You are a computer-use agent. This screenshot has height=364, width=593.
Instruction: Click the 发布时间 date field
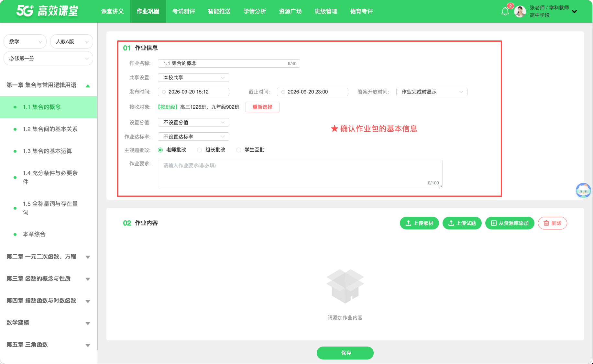coord(193,92)
